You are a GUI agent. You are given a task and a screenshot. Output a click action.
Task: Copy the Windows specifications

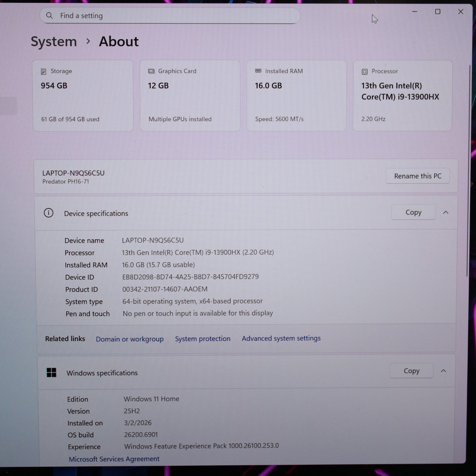pos(411,371)
